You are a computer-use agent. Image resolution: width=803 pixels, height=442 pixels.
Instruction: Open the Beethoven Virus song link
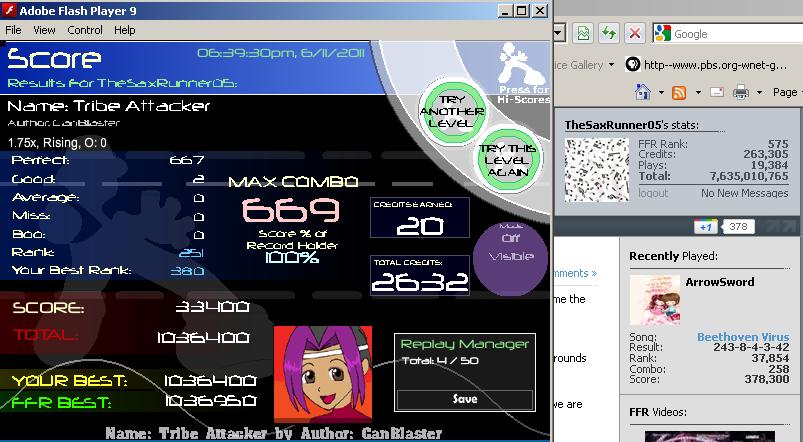click(743, 337)
